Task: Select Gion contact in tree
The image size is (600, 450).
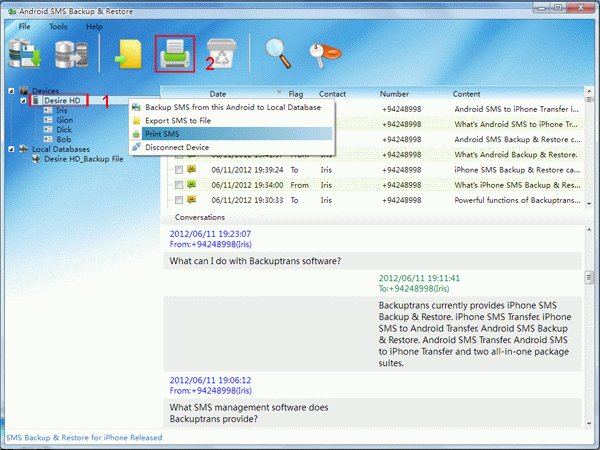Action: click(x=65, y=120)
